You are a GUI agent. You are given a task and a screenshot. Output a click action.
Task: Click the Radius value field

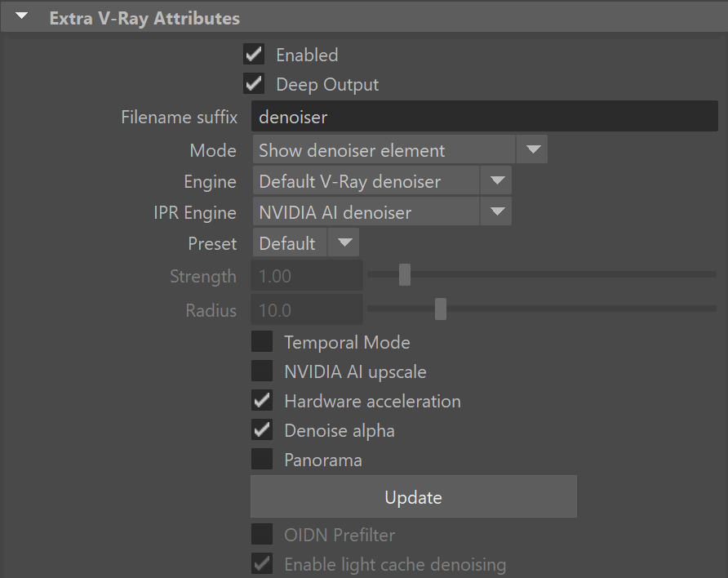click(x=306, y=309)
